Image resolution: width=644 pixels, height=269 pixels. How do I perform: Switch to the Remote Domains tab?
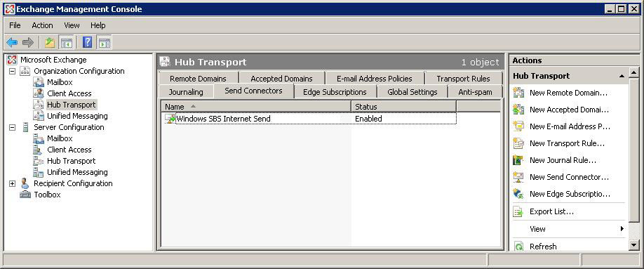point(198,79)
